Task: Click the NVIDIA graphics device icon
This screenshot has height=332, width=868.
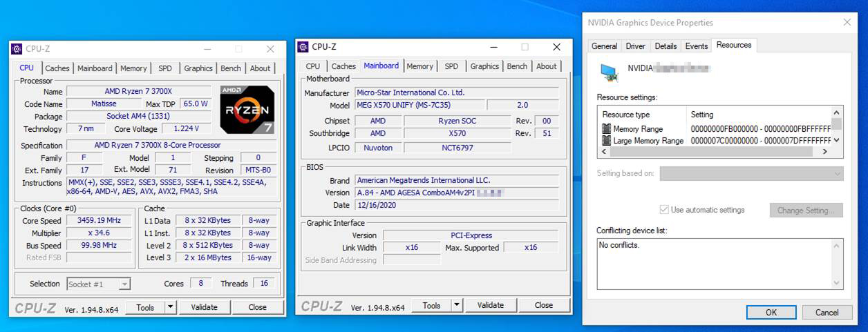Action: [x=609, y=70]
